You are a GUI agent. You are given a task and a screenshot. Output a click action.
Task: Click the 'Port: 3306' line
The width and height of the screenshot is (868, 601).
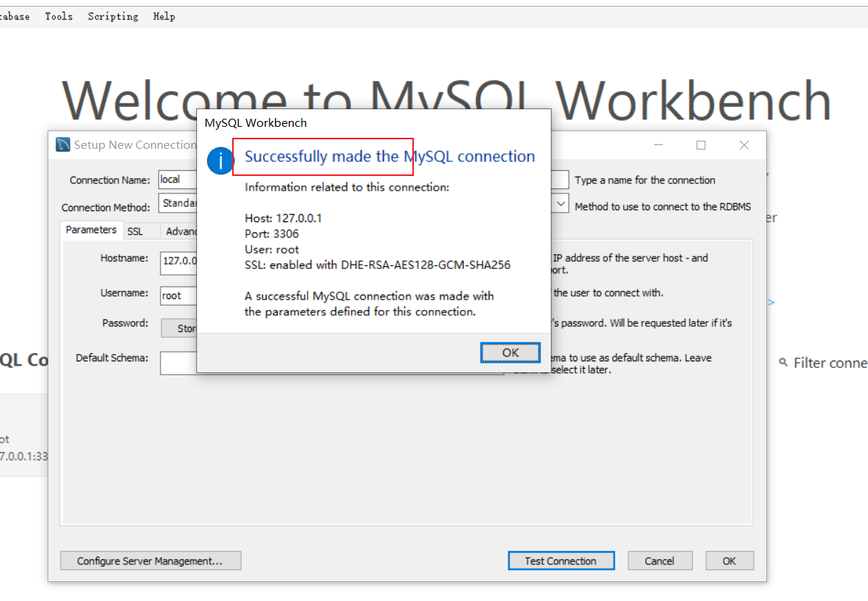(271, 234)
